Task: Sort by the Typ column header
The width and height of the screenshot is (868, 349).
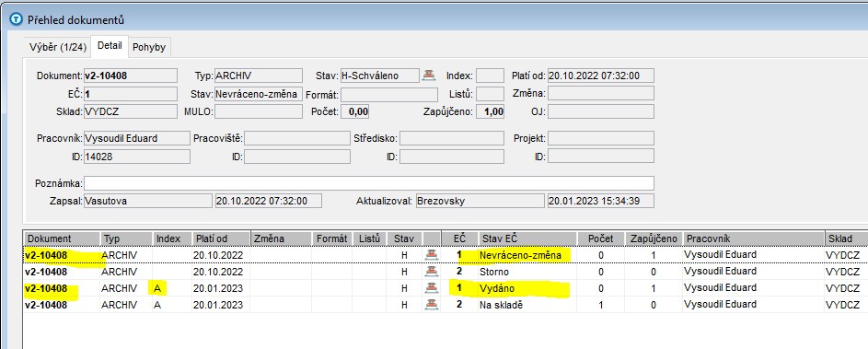Action: [x=126, y=238]
